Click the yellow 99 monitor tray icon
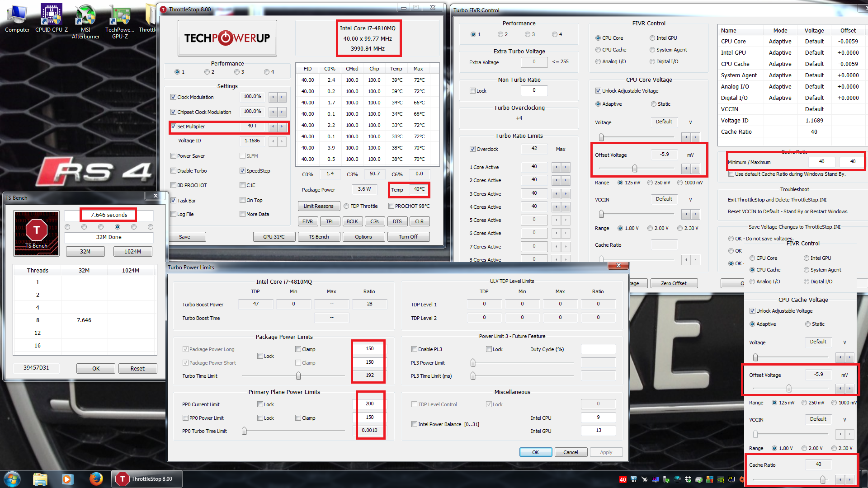 click(x=731, y=479)
